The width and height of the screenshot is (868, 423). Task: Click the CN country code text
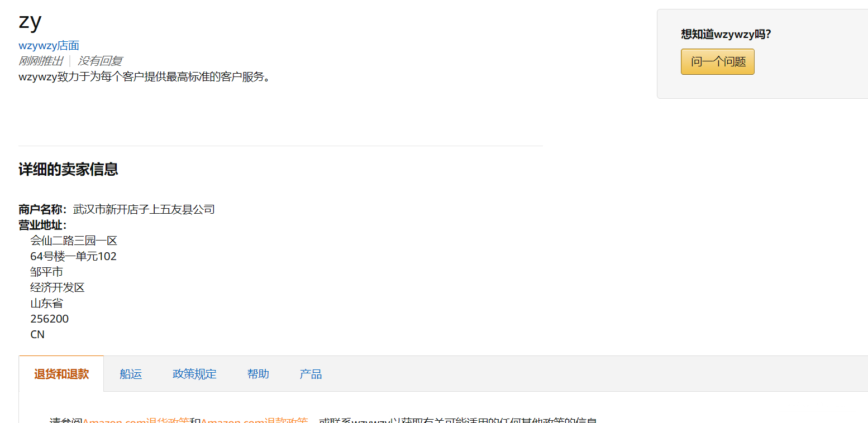[x=37, y=335]
